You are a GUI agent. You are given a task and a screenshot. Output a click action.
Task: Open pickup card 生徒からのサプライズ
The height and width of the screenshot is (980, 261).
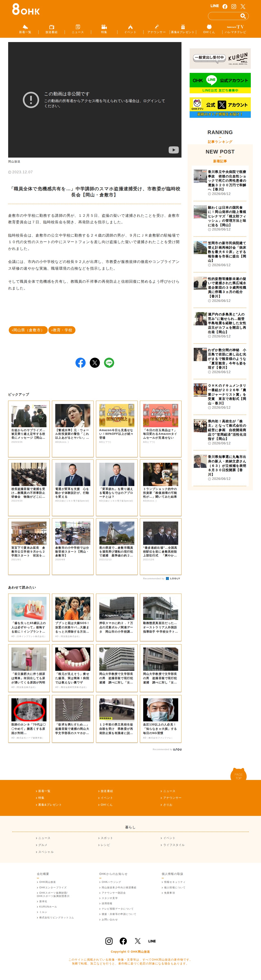(x=29, y=429)
